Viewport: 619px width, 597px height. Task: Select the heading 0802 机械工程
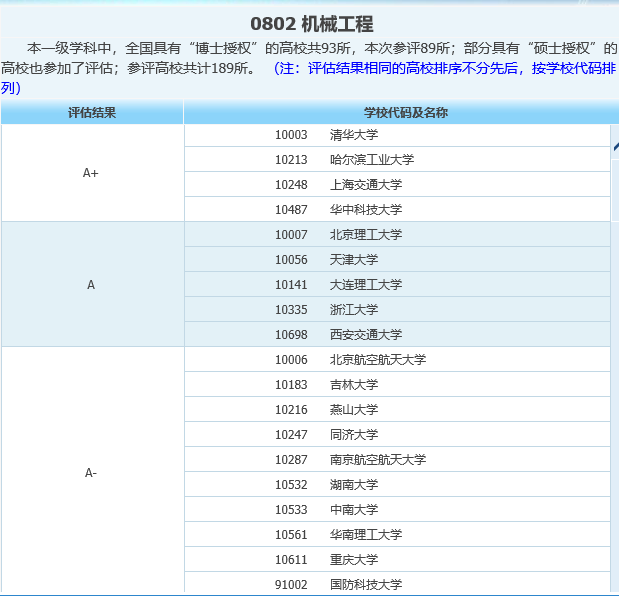(x=311, y=24)
